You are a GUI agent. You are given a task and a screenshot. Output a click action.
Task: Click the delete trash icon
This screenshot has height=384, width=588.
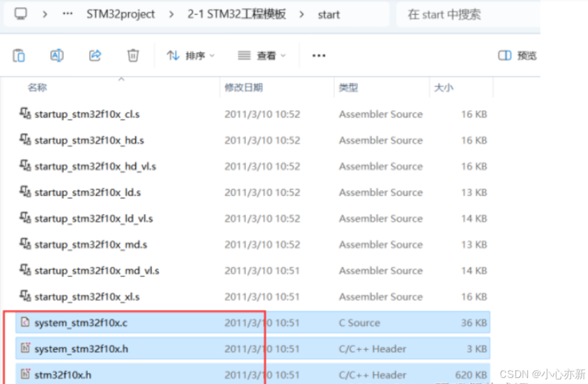[x=132, y=55]
